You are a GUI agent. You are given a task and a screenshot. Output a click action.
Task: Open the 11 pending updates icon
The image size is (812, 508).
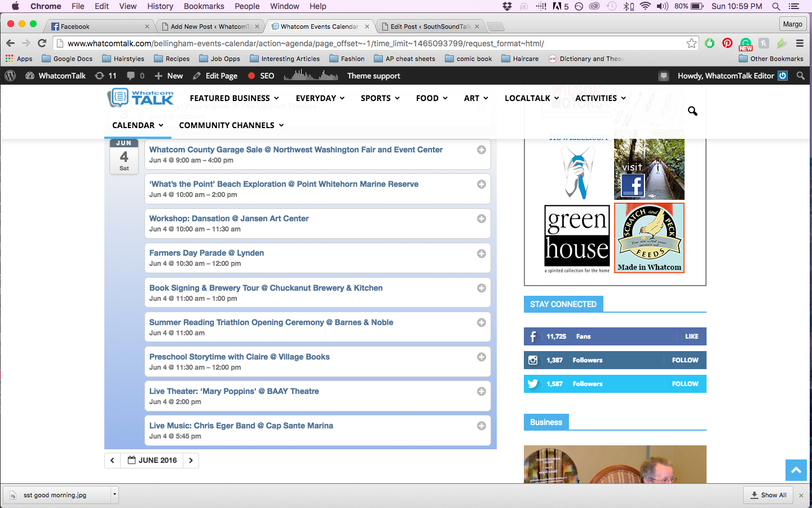(105, 76)
